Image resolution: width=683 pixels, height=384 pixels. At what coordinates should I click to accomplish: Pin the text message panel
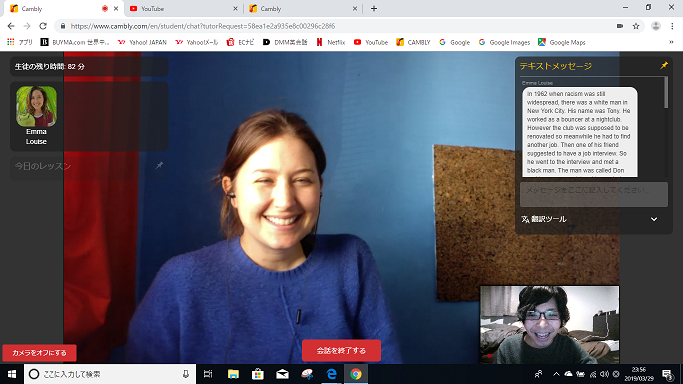point(663,66)
